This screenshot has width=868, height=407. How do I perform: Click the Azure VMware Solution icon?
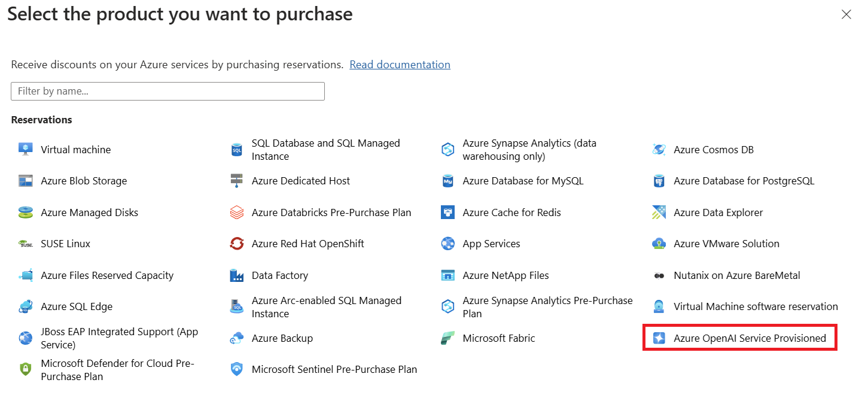click(x=659, y=244)
